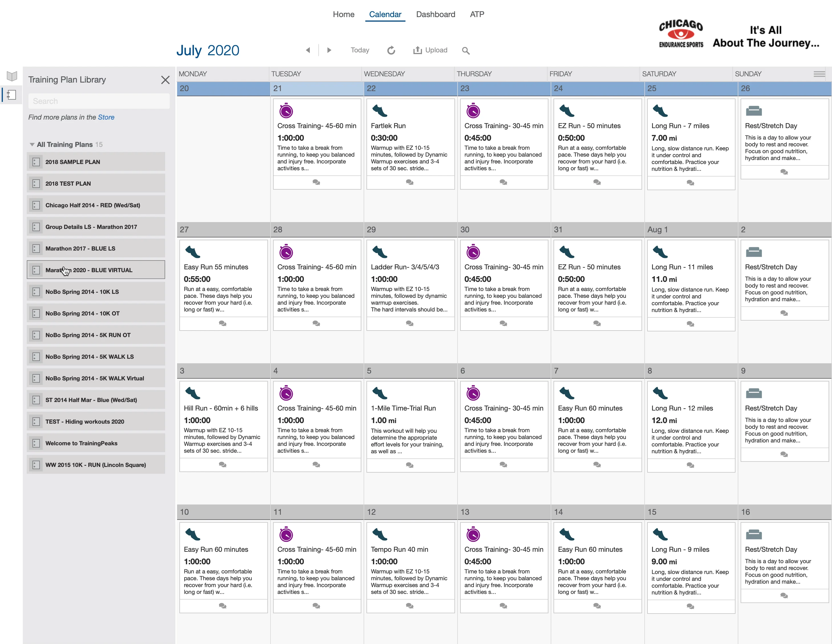
Task: Upload a workout file
Action: tap(431, 50)
